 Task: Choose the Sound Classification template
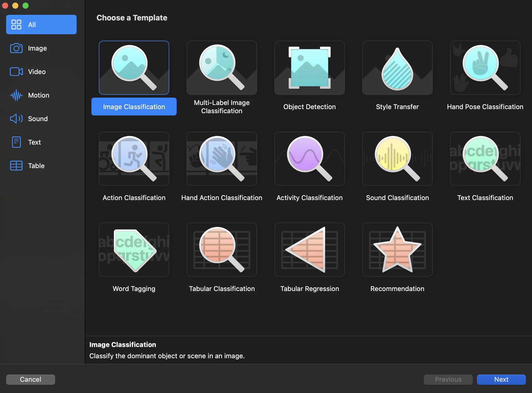pyautogui.click(x=397, y=158)
